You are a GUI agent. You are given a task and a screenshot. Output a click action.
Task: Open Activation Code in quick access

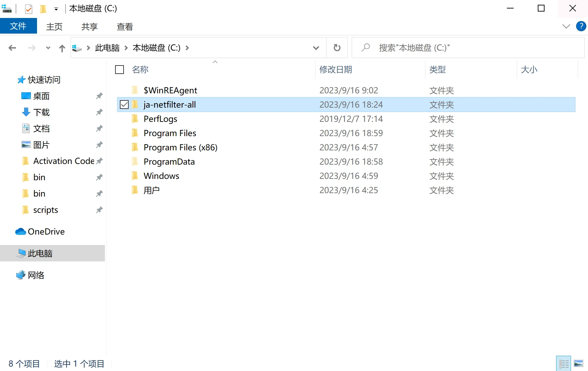pyautogui.click(x=64, y=161)
